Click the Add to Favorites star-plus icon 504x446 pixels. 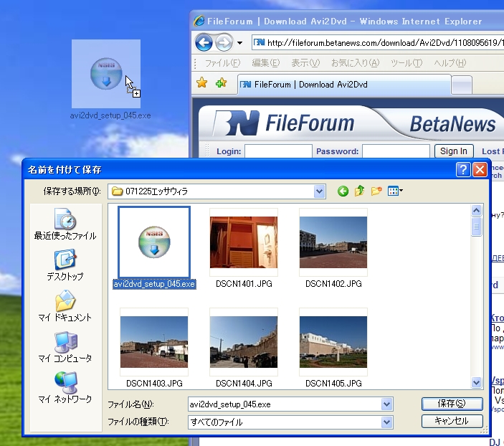click(x=221, y=83)
